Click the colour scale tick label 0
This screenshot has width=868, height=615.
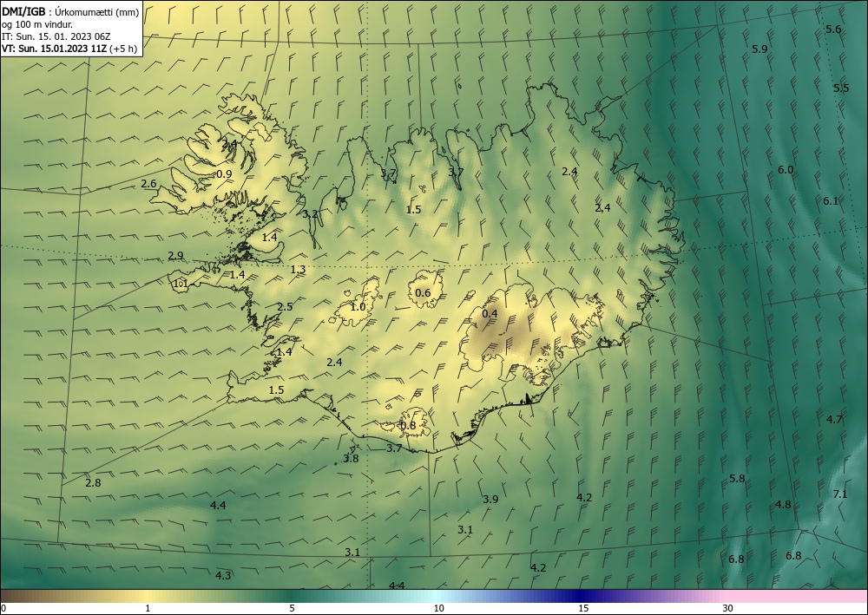3,609
